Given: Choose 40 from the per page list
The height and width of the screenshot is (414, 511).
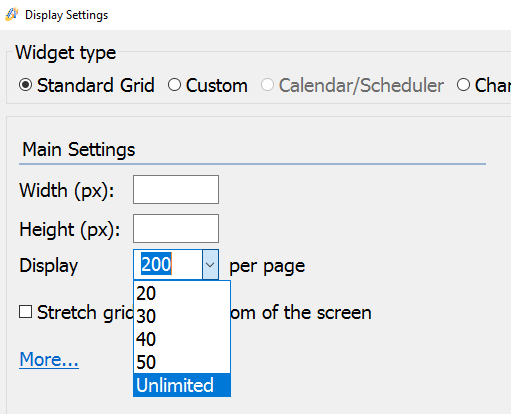Looking at the screenshot, I should click(182, 339).
